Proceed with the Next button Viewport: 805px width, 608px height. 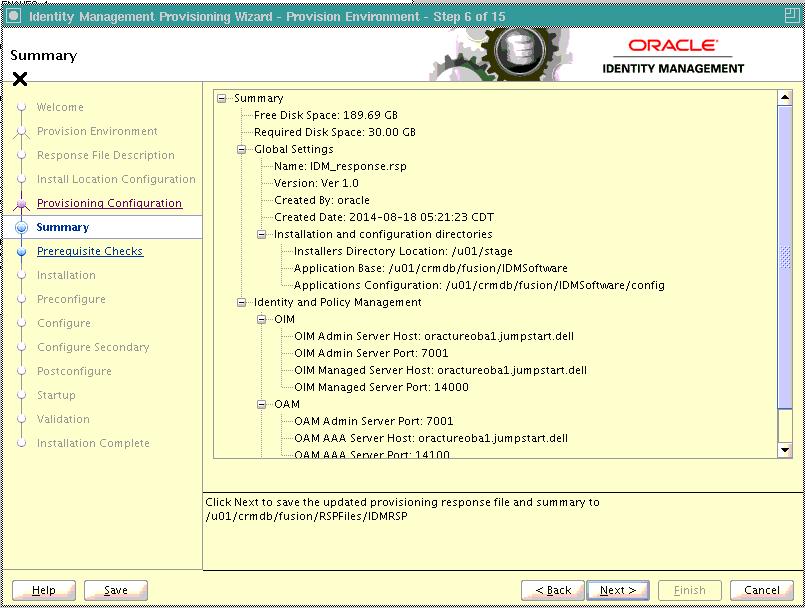618,590
